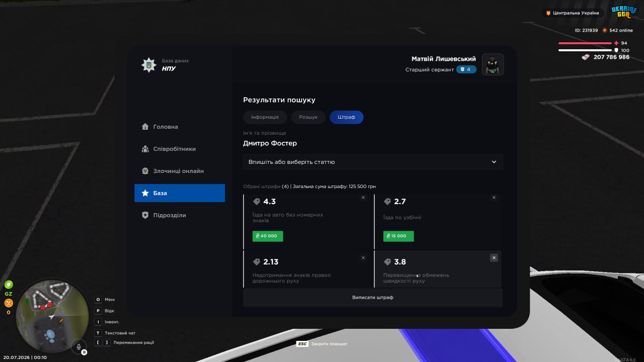The height and width of the screenshot is (362, 644).
Task: Click the tag icon beside article 3.8
Action: [387, 262]
